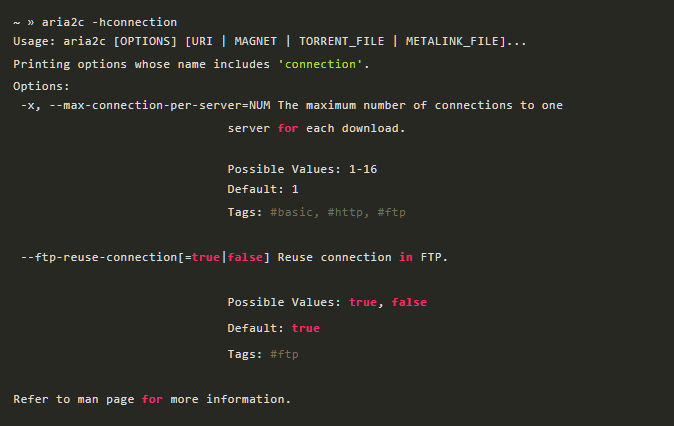Click the --max-connection-per-server=NUM option
674x426 pixels.
(160, 106)
